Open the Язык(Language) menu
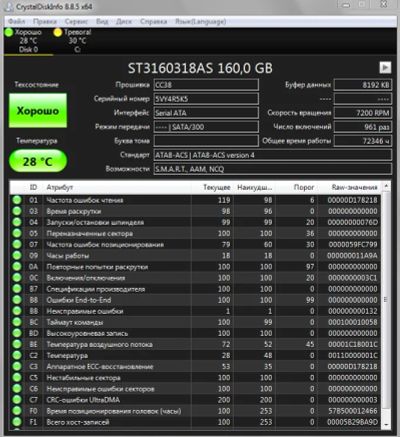This screenshot has height=437, width=400. pyautogui.click(x=201, y=22)
